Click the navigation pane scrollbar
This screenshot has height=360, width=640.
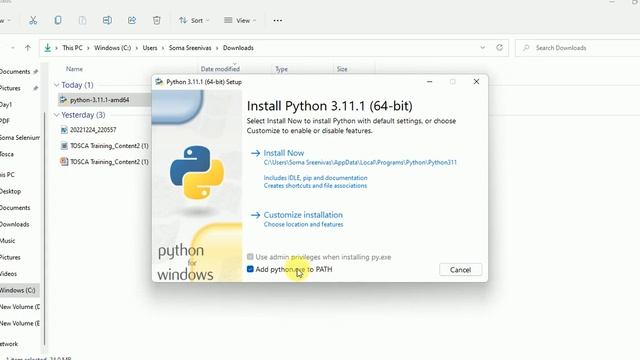(44, 229)
